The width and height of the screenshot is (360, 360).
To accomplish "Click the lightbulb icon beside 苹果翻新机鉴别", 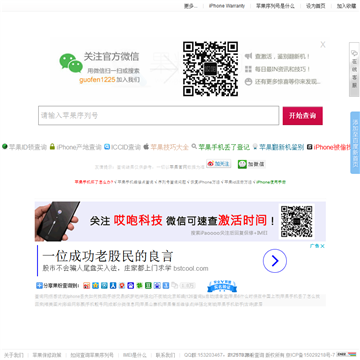I will (x=255, y=146).
